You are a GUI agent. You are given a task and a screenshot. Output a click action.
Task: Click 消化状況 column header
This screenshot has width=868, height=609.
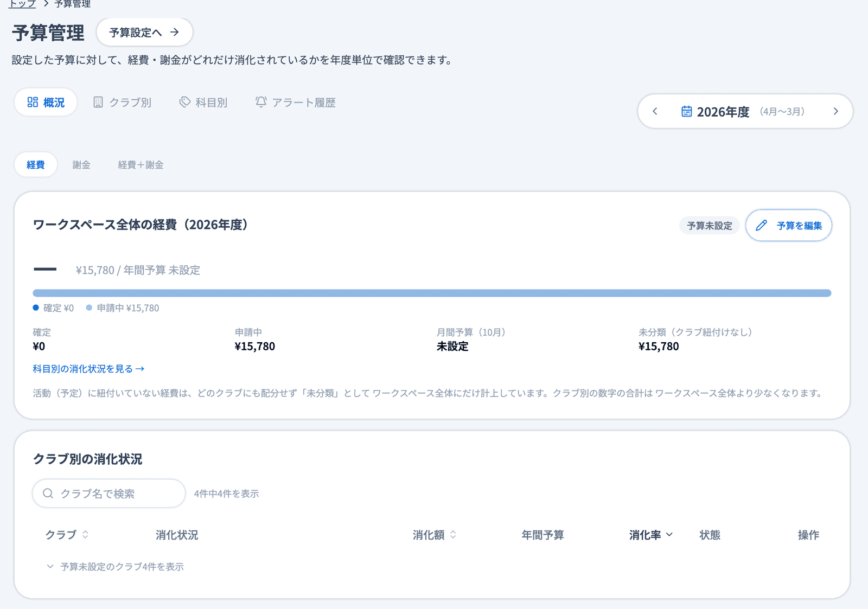coord(177,535)
